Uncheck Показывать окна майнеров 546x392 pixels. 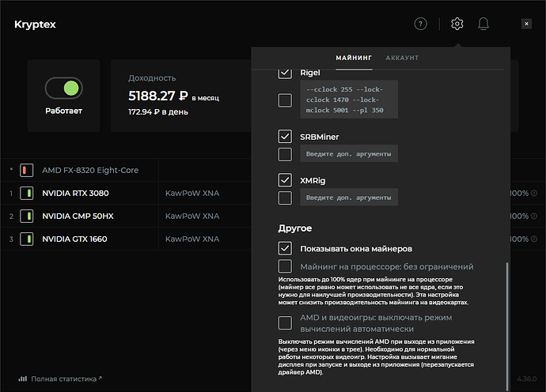coord(285,248)
